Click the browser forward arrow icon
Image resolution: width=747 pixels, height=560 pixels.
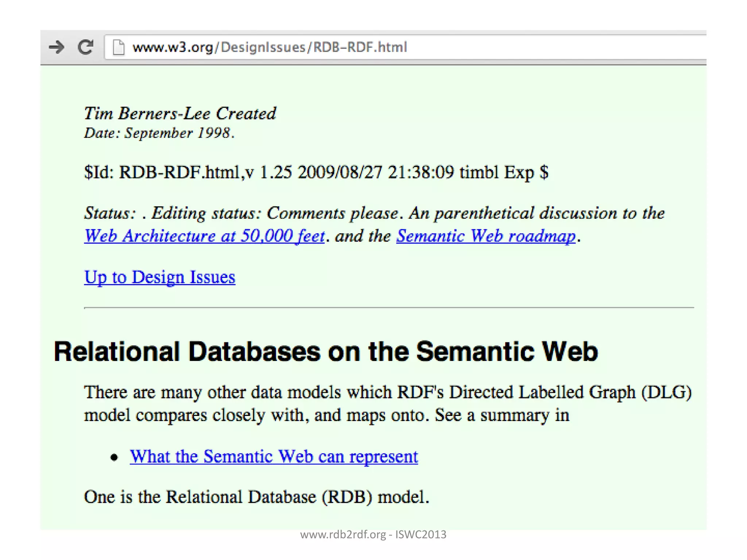(57, 47)
